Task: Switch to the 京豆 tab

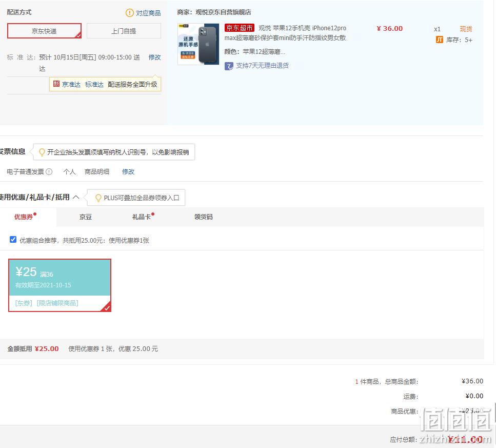Action: click(x=86, y=217)
